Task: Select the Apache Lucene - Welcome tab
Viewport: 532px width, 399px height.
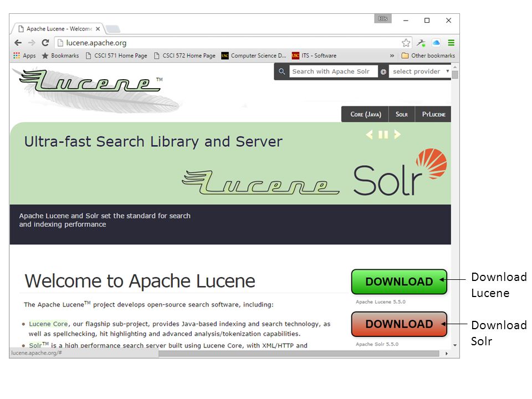Action: click(59, 29)
